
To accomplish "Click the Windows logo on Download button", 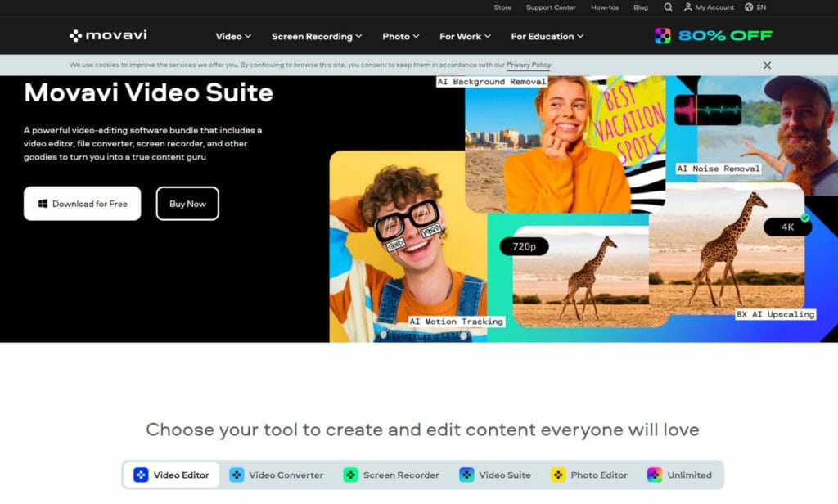I will 43,204.
